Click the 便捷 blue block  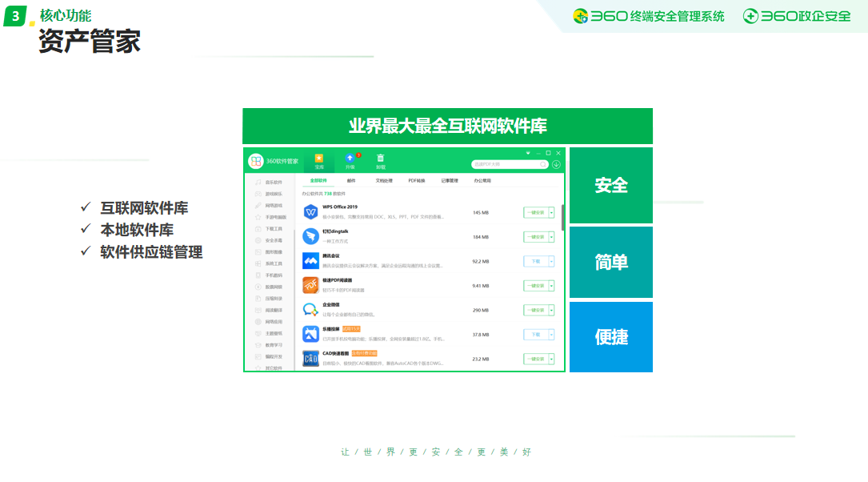point(611,337)
